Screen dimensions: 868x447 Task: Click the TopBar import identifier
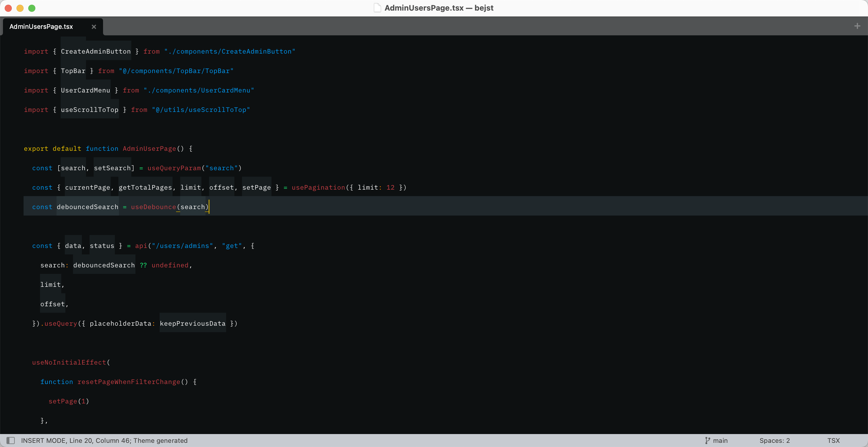coord(73,71)
